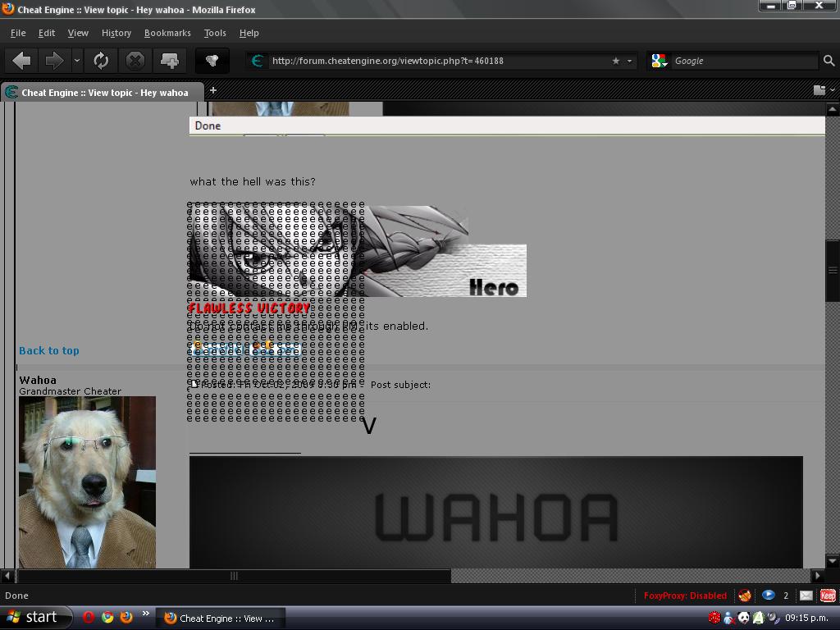
Task: Click the 09:15 p.m. clock
Action: (x=807, y=618)
